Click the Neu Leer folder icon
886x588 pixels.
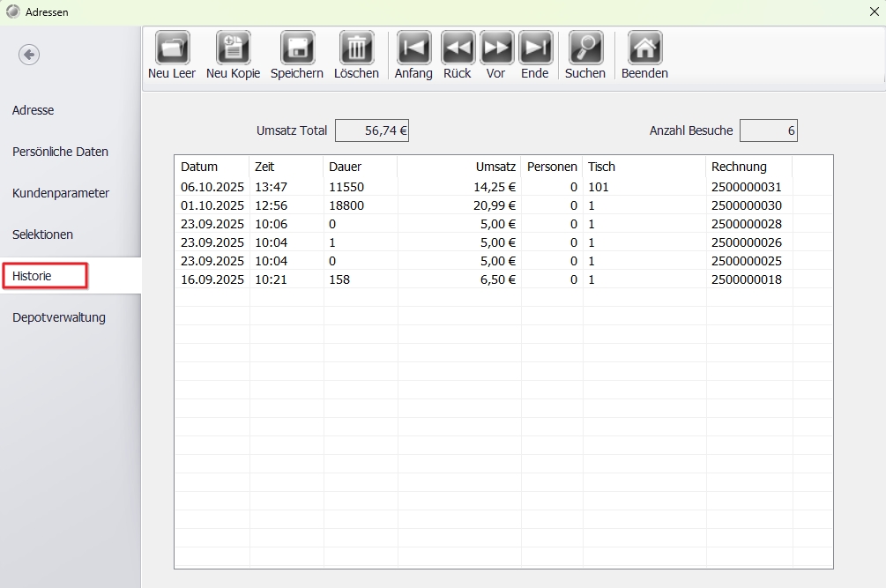(172, 48)
